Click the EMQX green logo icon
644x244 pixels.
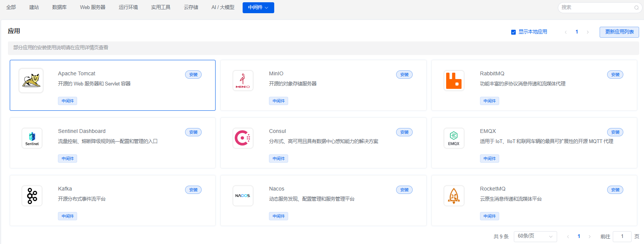pos(454,138)
